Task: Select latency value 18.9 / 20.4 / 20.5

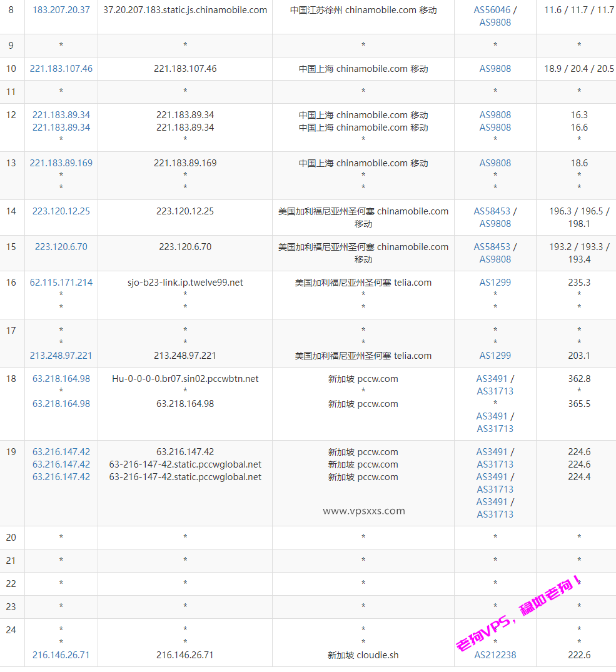Action: [x=579, y=69]
